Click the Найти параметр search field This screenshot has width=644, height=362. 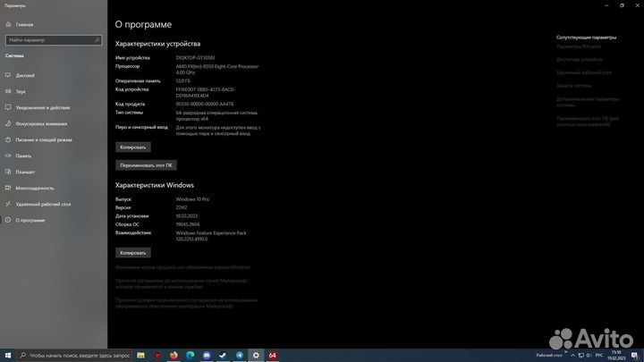[x=54, y=40]
